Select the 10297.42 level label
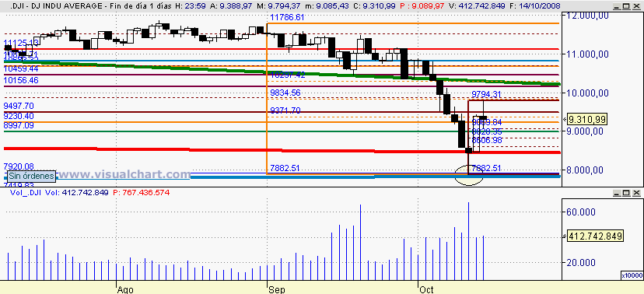Viewport: 644px width, 294px height. click(287, 75)
